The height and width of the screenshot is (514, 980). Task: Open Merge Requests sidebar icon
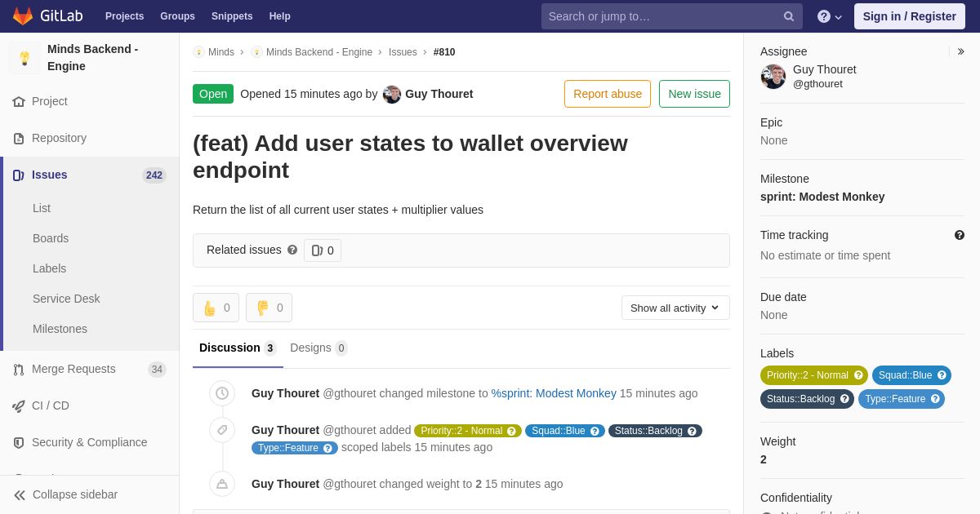(x=19, y=370)
